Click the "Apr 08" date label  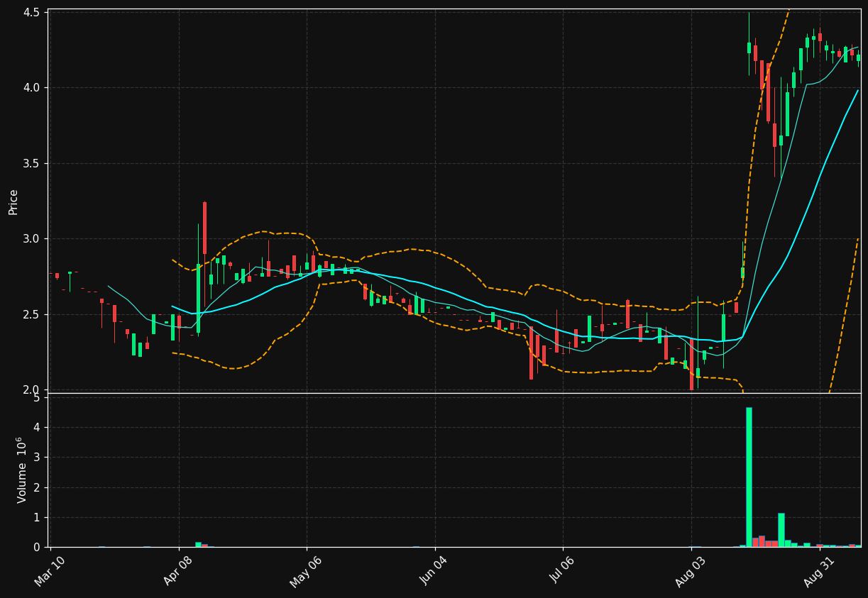pos(178,570)
